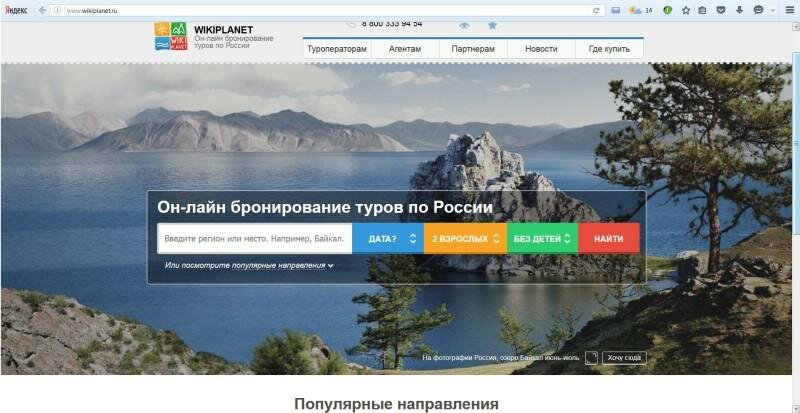
Task: Open site information icon in the address bar
Action: click(x=58, y=10)
